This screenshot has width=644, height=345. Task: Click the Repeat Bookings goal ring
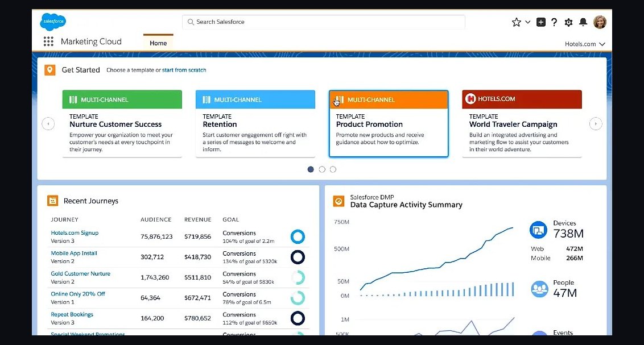(x=298, y=318)
